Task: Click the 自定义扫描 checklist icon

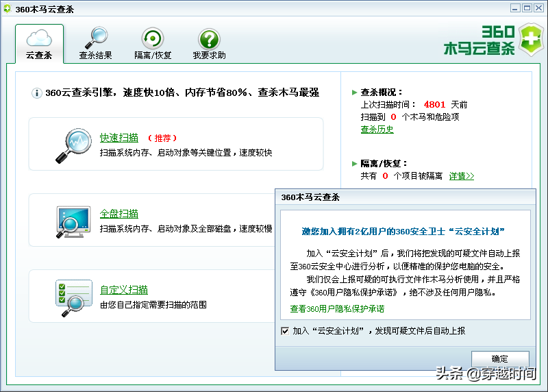Action: click(73, 296)
